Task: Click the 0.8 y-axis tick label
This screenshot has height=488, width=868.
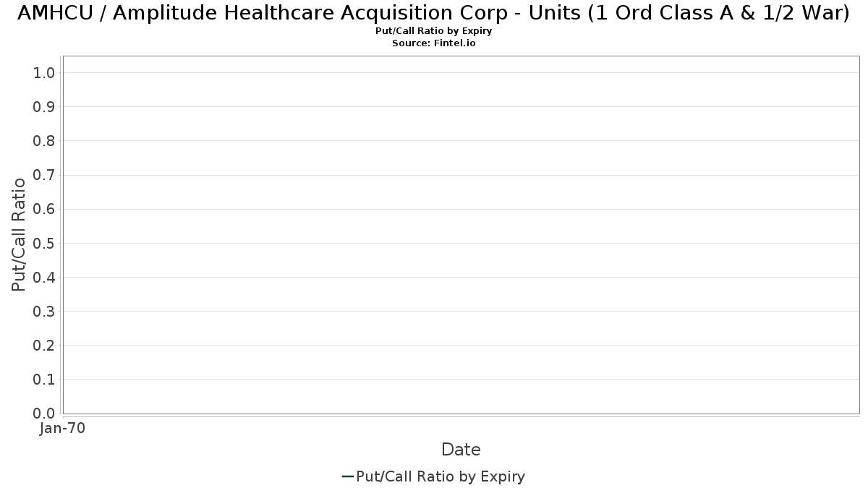Action: [x=44, y=141]
